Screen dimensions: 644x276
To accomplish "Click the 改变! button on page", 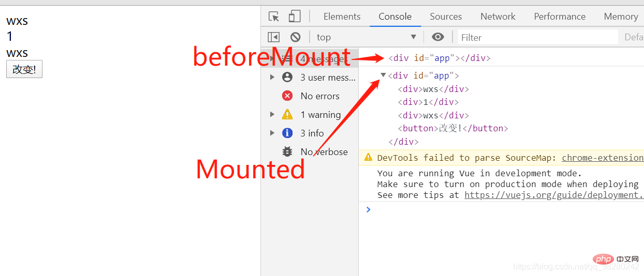I will [24, 69].
